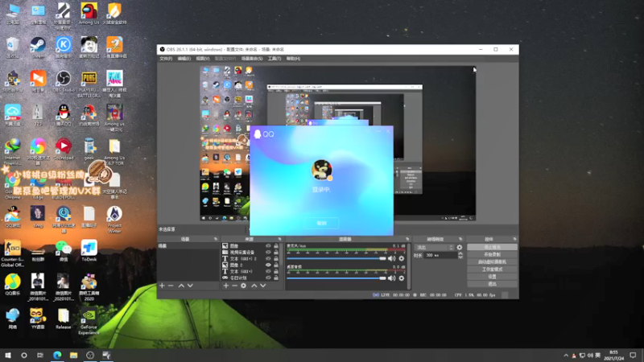Image resolution: width=644 pixels, height=362 pixels.
Task: Click the 300 ms duration field
Action: 440,255
